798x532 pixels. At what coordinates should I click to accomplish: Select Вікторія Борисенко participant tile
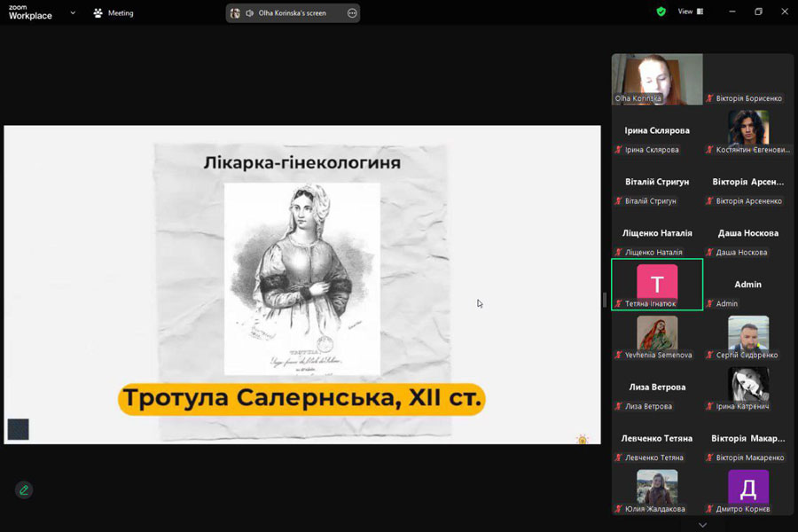[748, 80]
